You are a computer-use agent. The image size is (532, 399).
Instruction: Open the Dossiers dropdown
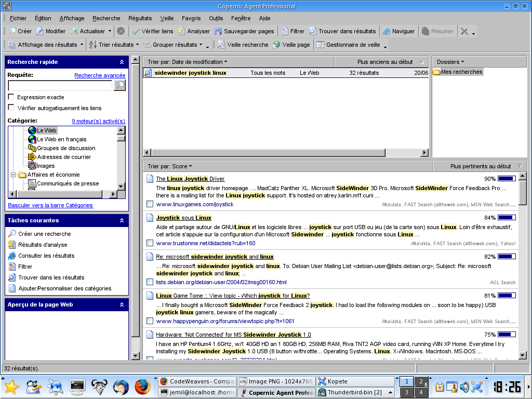click(x=450, y=62)
